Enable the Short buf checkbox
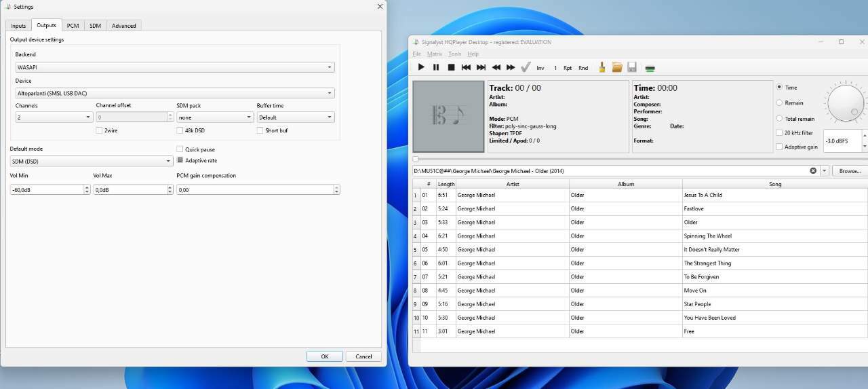 (260, 130)
